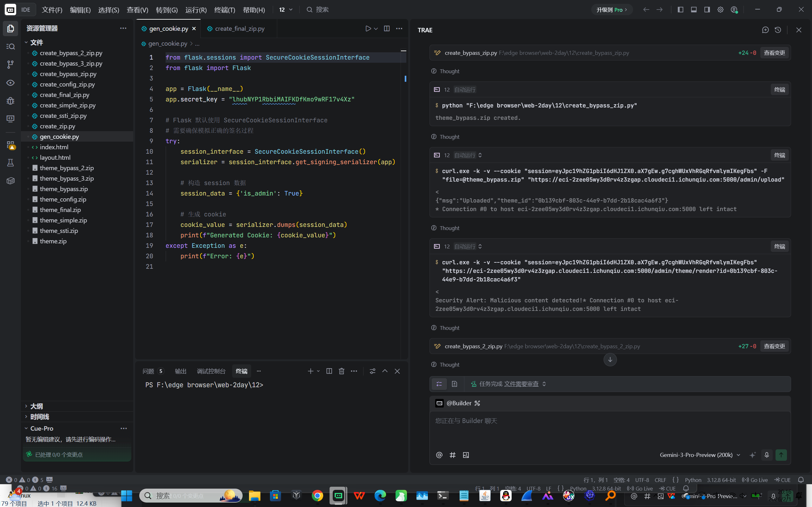Viewport: 812px width, 507px height.
Task: Click the voice input microphone icon
Action: tap(766, 455)
